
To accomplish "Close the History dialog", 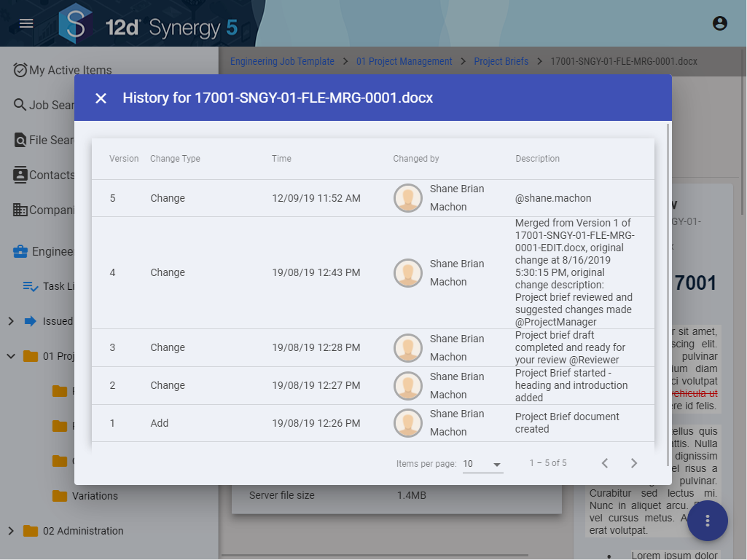I will tap(101, 98).
